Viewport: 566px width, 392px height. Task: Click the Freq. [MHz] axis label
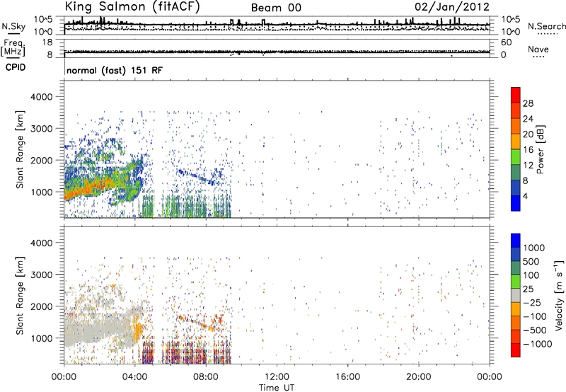pyautogui.click(x=13, y=48)
